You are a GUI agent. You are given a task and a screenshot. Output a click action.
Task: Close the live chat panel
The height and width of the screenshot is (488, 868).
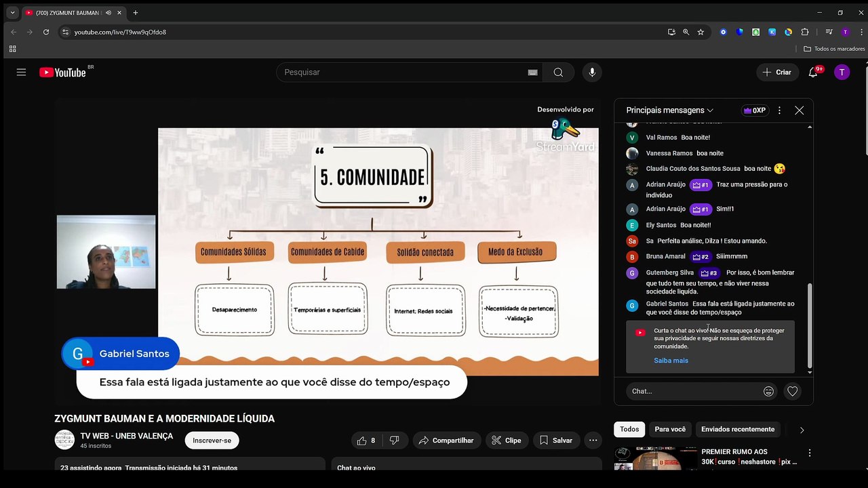click(x=800, y=110)
